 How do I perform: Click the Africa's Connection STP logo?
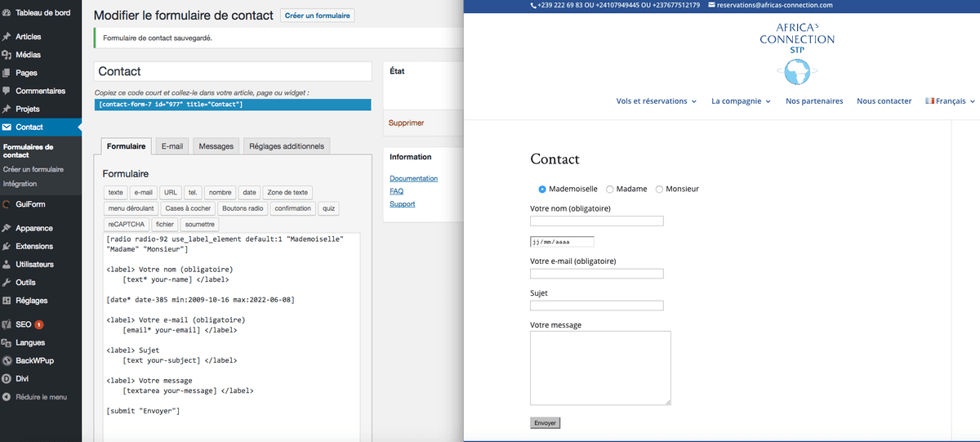(x=796, y=54)
